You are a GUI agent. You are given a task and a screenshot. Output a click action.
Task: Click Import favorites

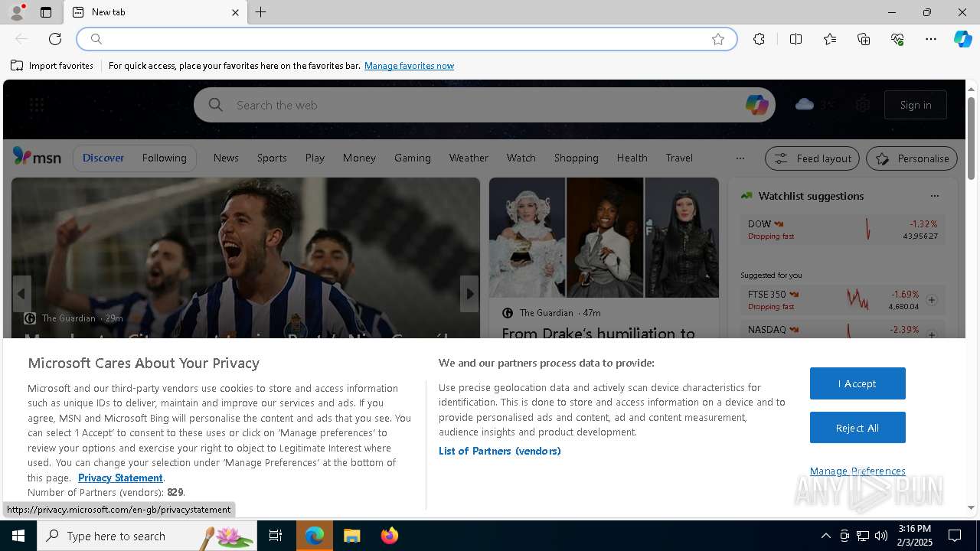[52, 66]
